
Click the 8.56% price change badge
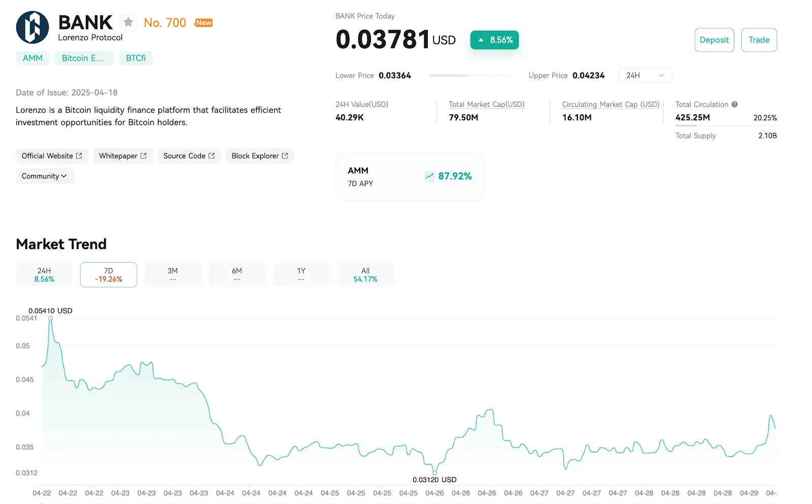pos(494,40)
